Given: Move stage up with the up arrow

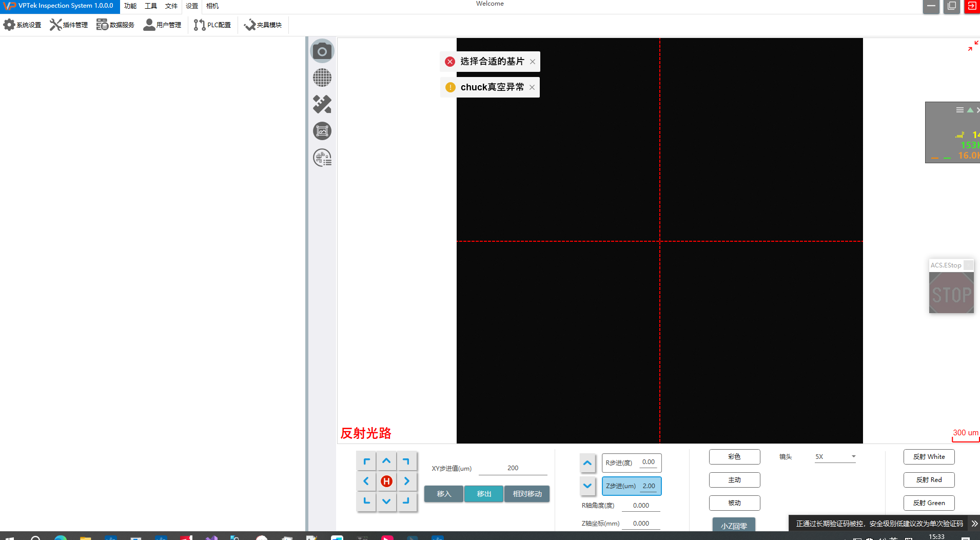Looking at the screenshot, I should (x=386, y=461).
